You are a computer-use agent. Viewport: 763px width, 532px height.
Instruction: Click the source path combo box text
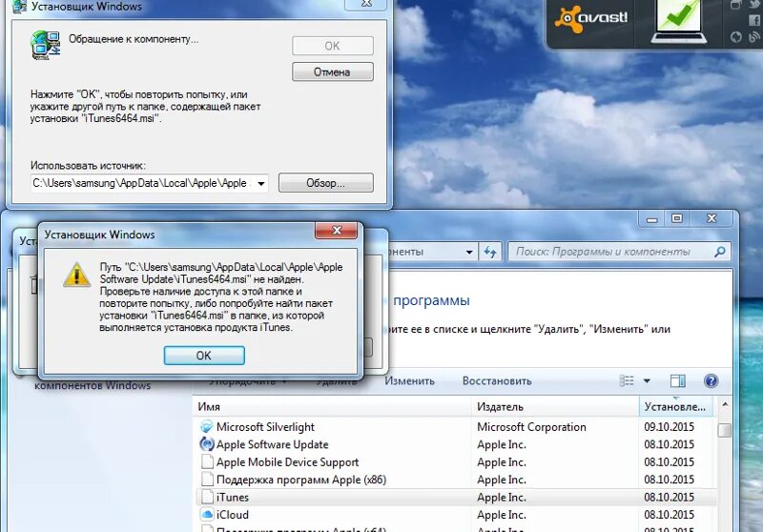142,183
